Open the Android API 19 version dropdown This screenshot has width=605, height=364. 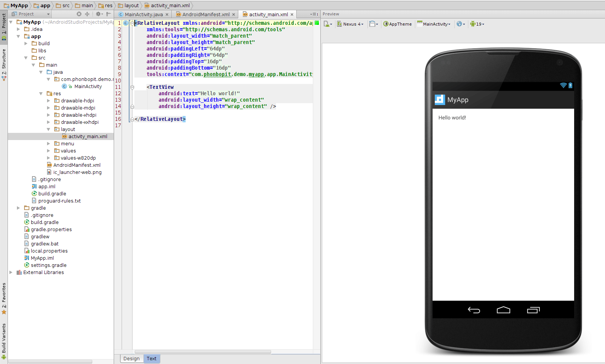477,24
